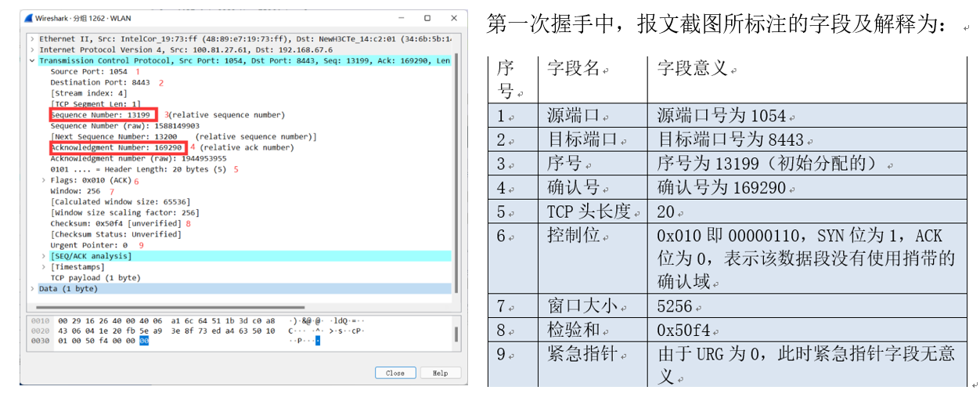Click the hex pane vertical scrollbar

456,334
